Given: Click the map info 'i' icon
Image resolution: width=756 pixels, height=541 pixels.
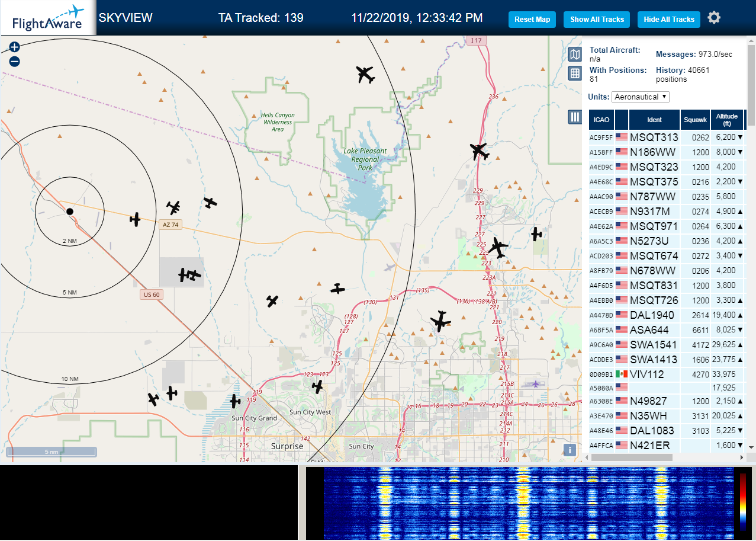Looking at the screenshot, I should (x=570, y=450).
